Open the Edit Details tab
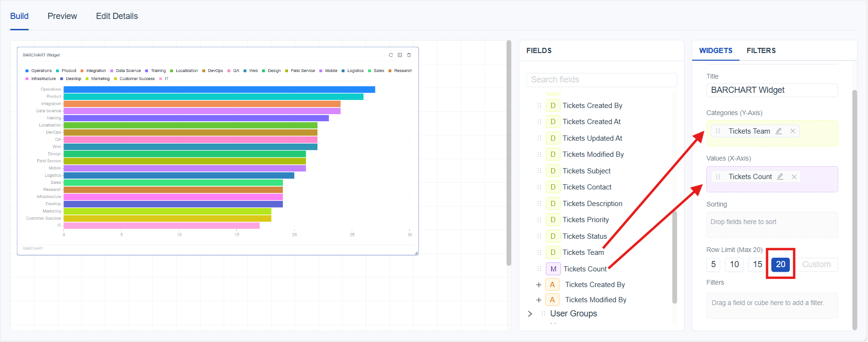 (x=117, y=16)
